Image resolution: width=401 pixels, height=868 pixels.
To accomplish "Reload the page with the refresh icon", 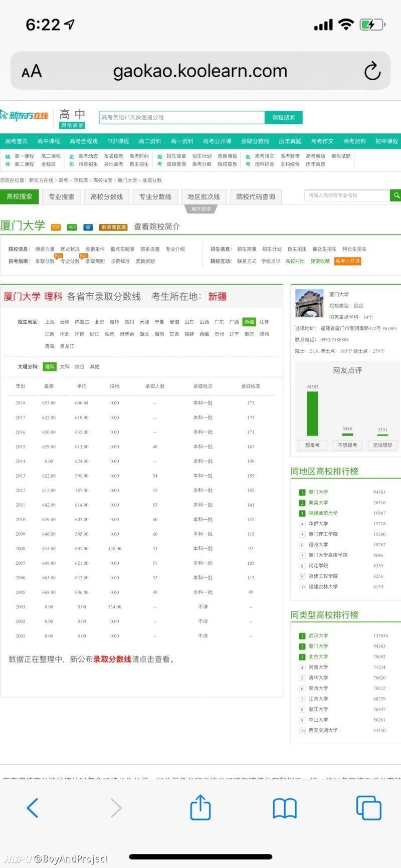I will click(372, 71).
